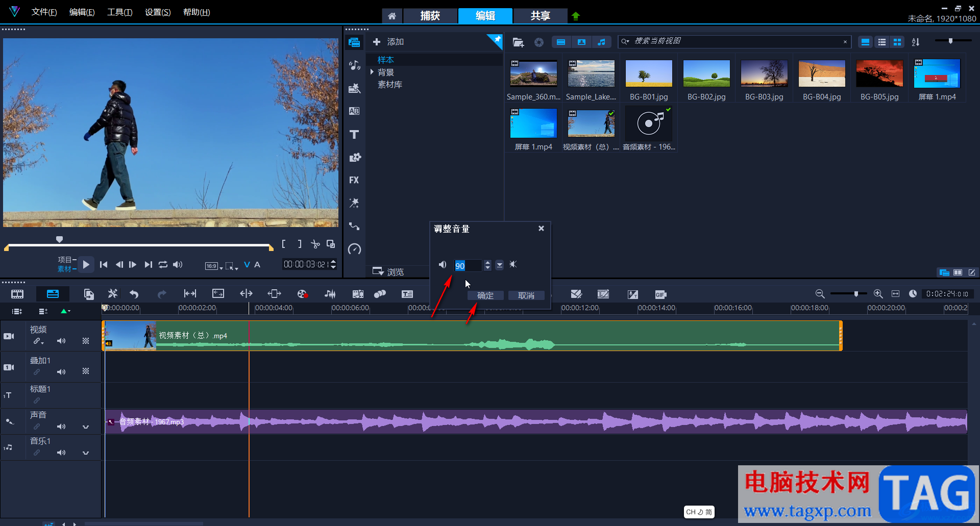
Task: Set the mark-out bracket
Action: pyautogui.click(x=300, y=244)
